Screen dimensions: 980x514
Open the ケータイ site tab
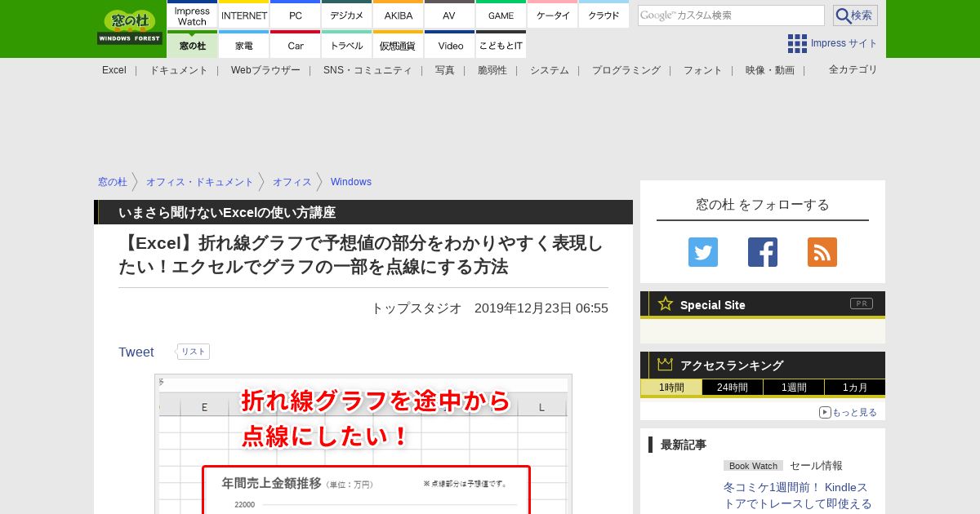[553, 16]
